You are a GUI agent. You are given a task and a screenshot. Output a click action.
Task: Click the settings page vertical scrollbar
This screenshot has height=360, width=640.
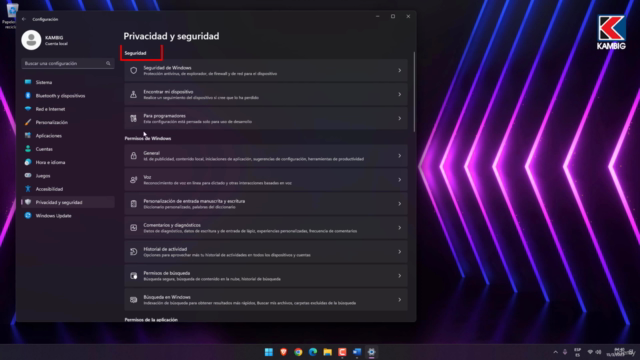[x=414, y=92]
